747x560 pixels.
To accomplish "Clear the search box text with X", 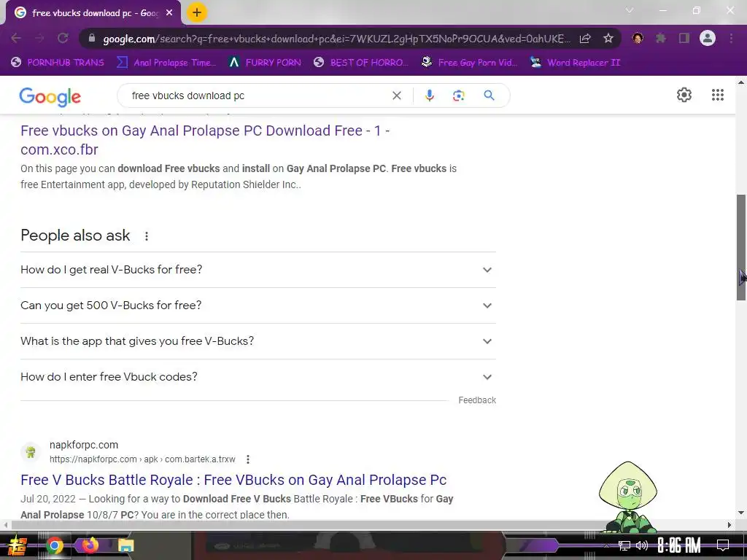I will (x=396, y=96).
